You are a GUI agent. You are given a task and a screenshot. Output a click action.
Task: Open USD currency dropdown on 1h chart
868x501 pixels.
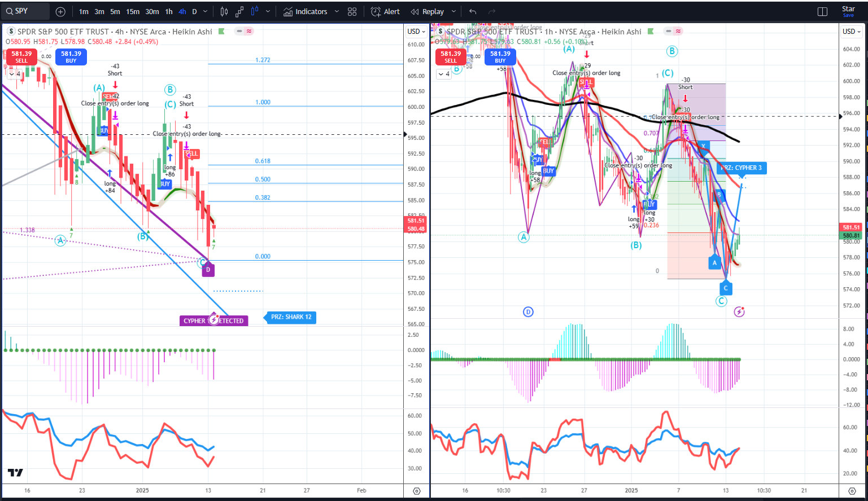point(852,32)
